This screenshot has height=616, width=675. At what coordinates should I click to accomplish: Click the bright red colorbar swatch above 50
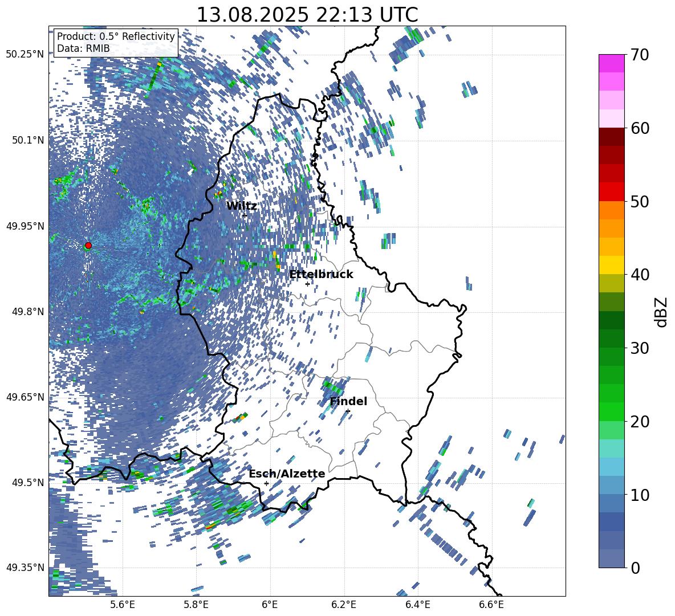click(611, 191)
